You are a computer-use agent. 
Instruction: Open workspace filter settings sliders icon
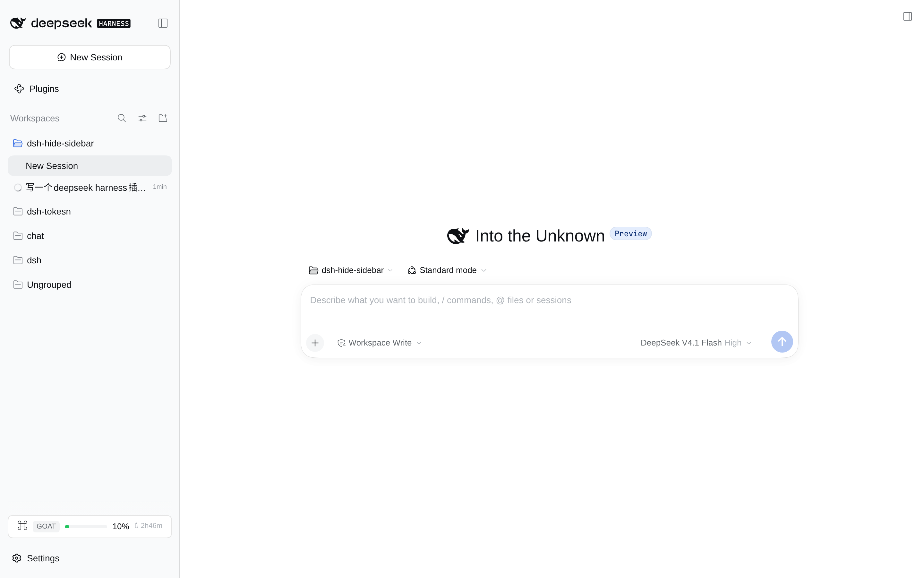[142, 118]
